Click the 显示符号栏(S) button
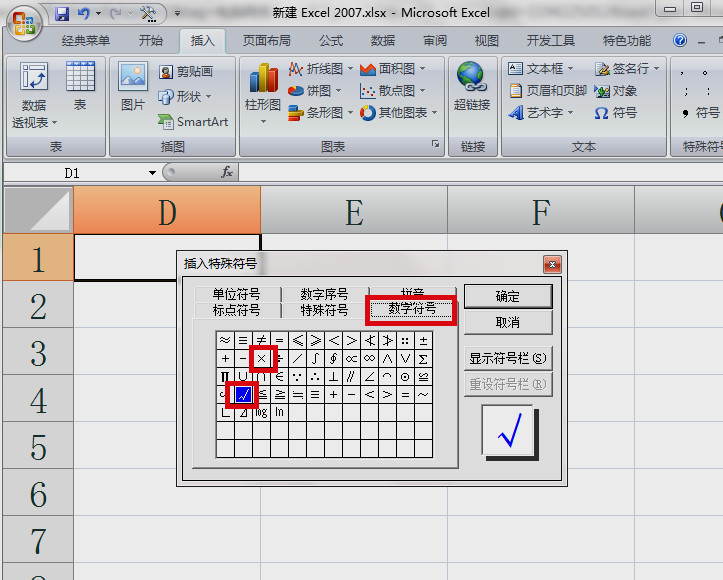 508,358
